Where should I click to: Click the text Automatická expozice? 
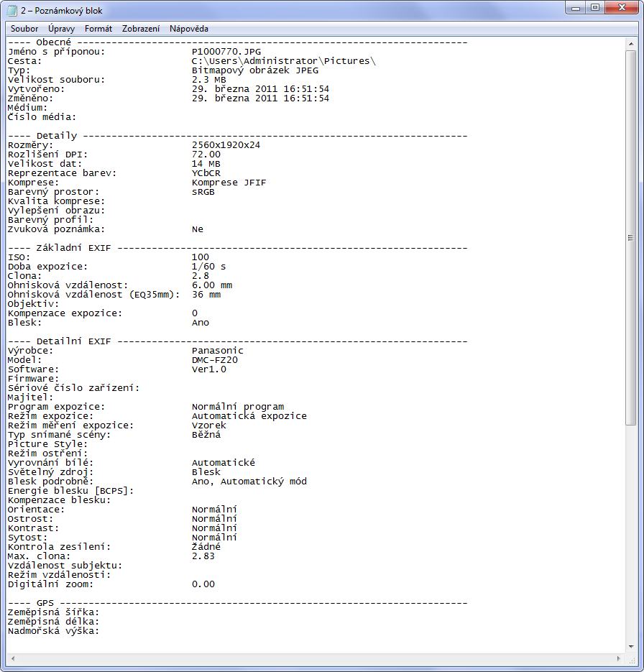[x=249, y=416]
